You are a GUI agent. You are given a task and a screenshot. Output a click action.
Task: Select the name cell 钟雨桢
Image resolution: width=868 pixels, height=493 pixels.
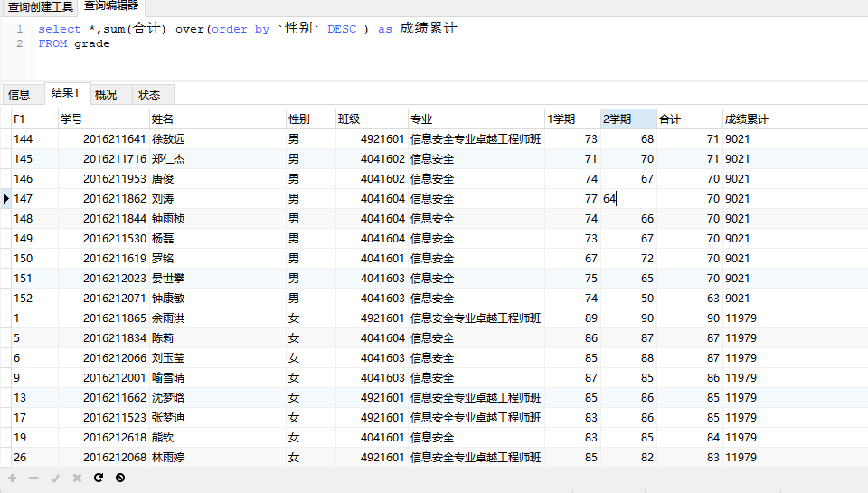218,218
